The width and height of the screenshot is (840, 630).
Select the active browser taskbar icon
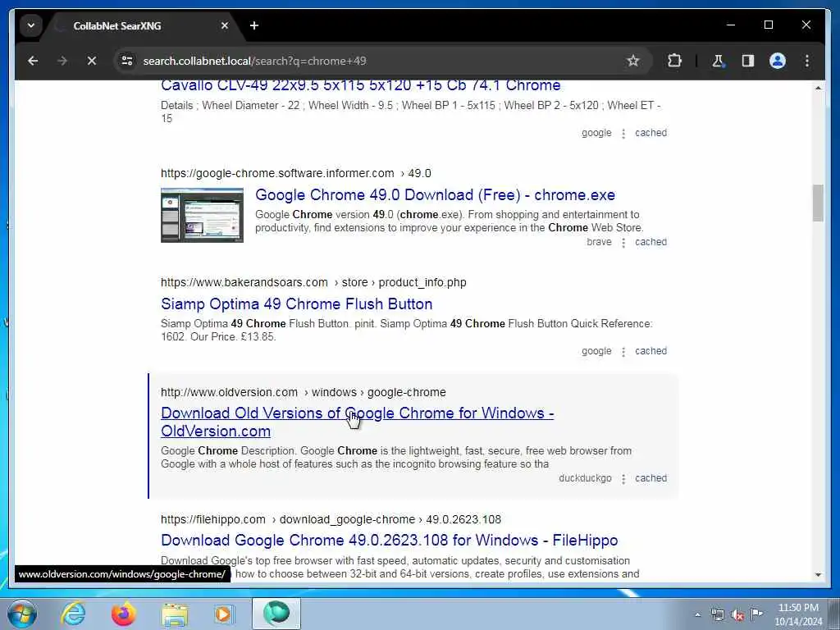tap(276, 614)
